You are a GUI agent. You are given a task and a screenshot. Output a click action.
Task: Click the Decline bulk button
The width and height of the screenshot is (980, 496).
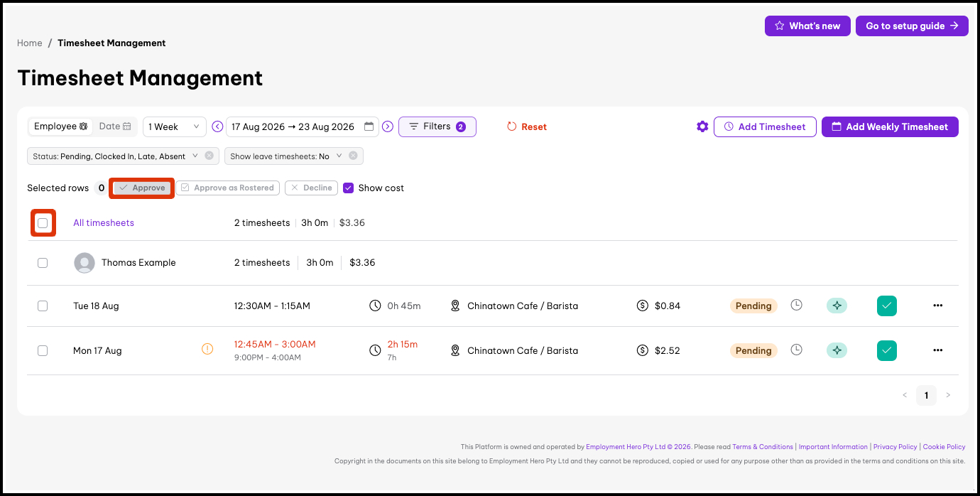tap(311, 188)
